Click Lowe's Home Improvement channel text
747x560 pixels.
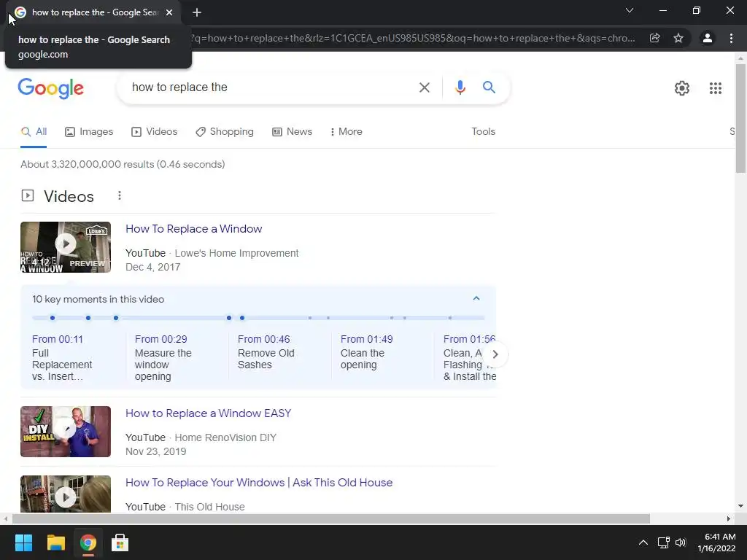point(236,253)
